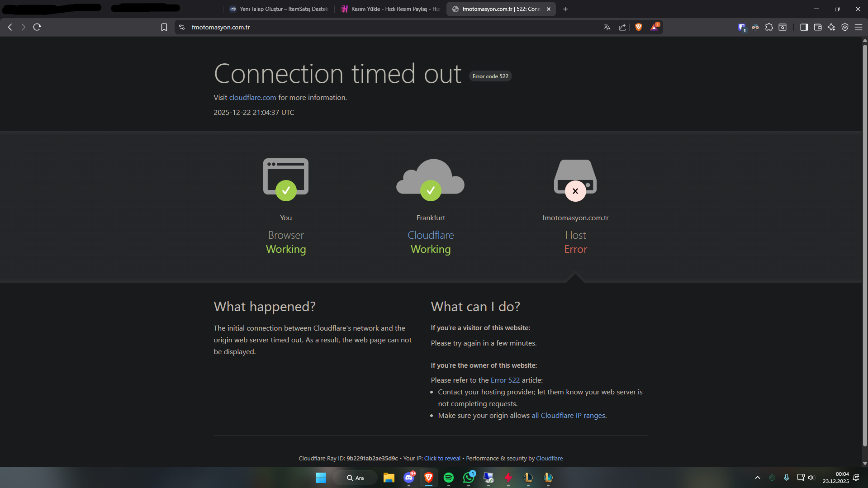Open the red lightning bolt taskbar app

[508, 478]
